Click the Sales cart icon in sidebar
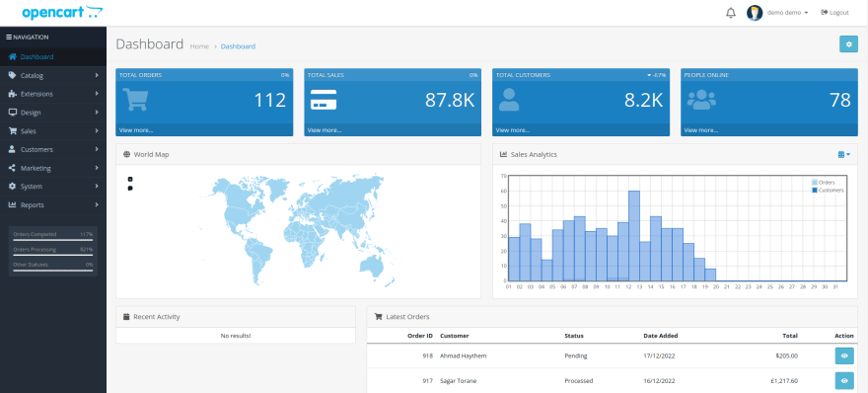Screen dimensions: 868x393 point(12,130)
